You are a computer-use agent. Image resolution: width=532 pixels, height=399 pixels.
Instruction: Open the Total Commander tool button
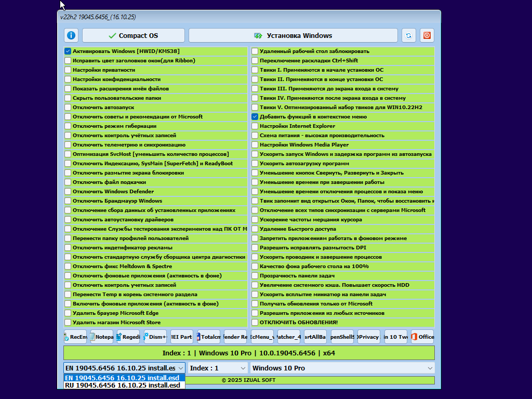click(x=208, y=337)
